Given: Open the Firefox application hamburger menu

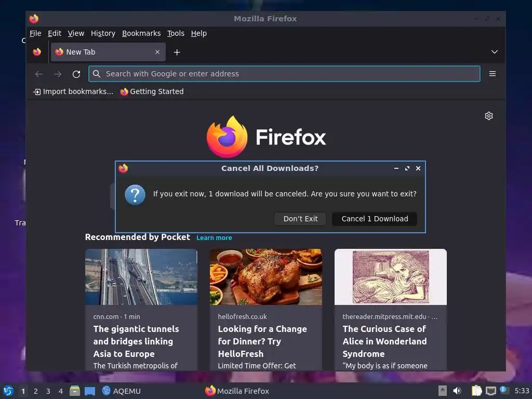Looking at the screenshot, I should pyautogui.click(x=493, y=74).
